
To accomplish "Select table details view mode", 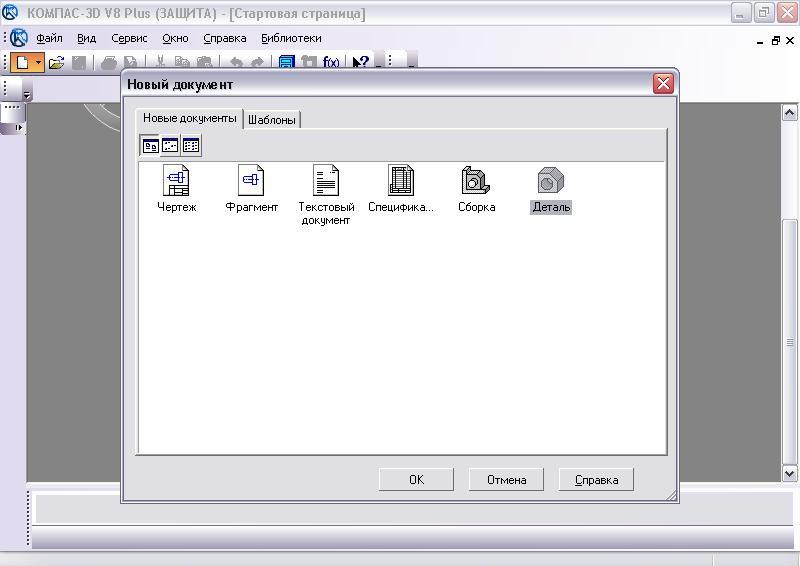I will pyautogui.click(x=191, y=146).
